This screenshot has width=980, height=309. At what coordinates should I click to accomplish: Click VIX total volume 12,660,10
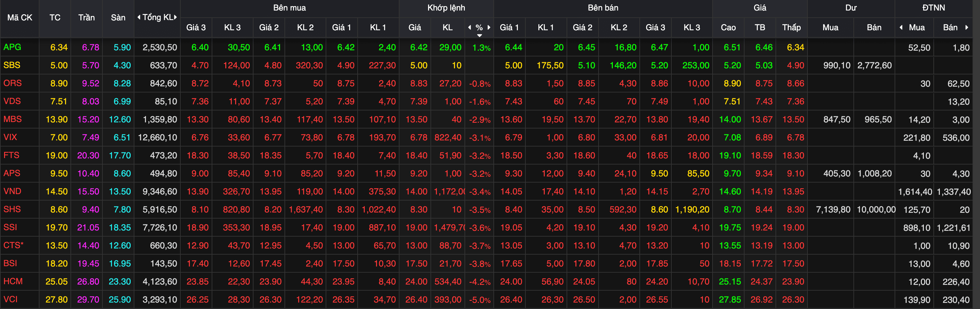(x=158, y=137)
